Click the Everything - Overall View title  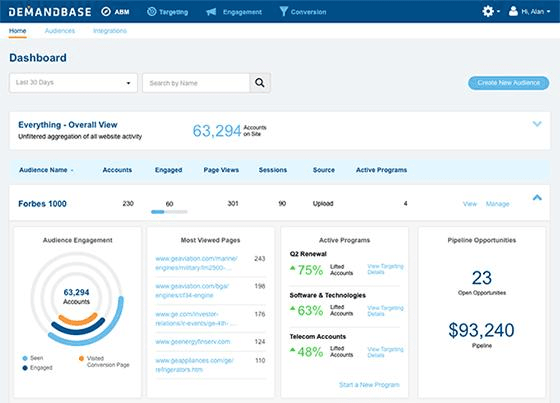(x=68, y=125)
